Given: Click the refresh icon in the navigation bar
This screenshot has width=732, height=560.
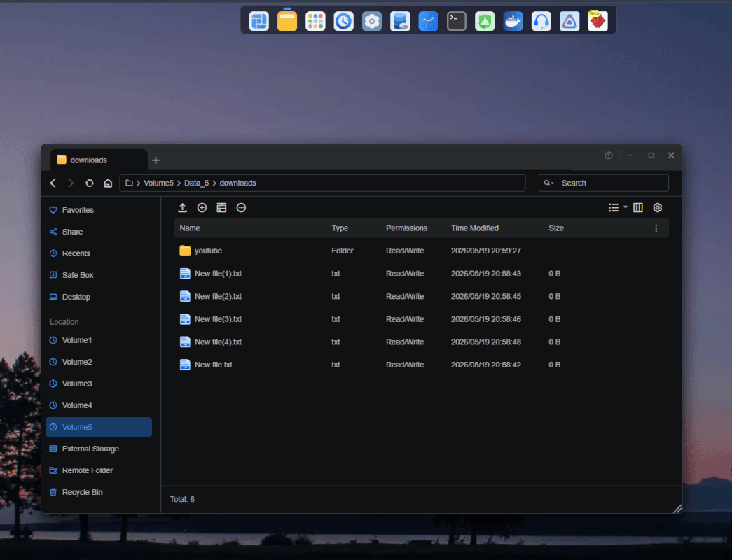Looking at the screenshot, I should 89,183.
